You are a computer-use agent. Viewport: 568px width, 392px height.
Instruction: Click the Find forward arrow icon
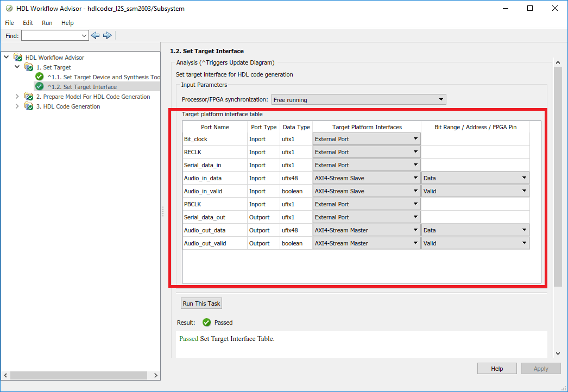107,35
